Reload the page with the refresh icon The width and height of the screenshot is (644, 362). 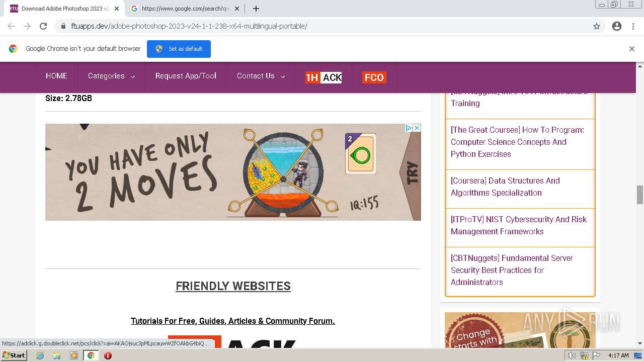43,26
